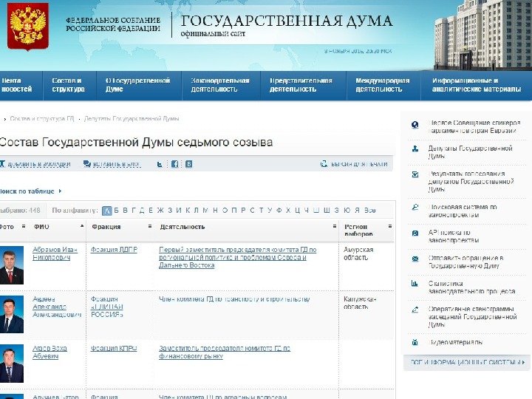
Task: Share the page on Facebook
Action: 174,164
